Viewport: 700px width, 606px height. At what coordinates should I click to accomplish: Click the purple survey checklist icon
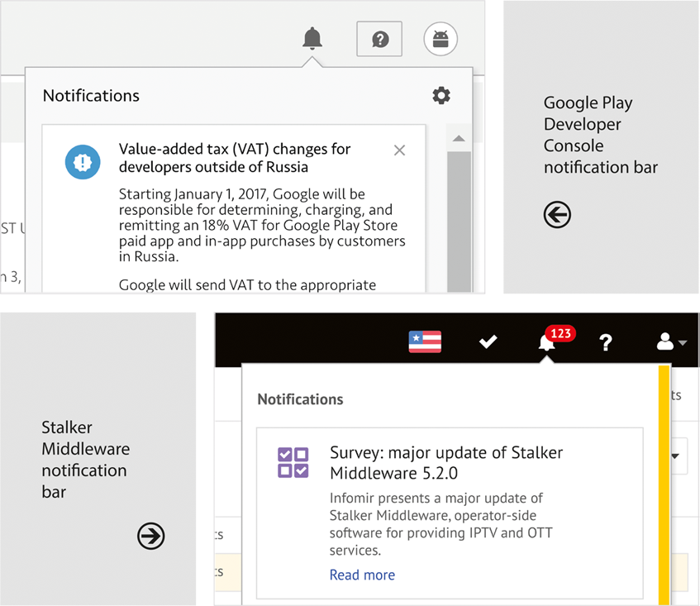(293, 463)
